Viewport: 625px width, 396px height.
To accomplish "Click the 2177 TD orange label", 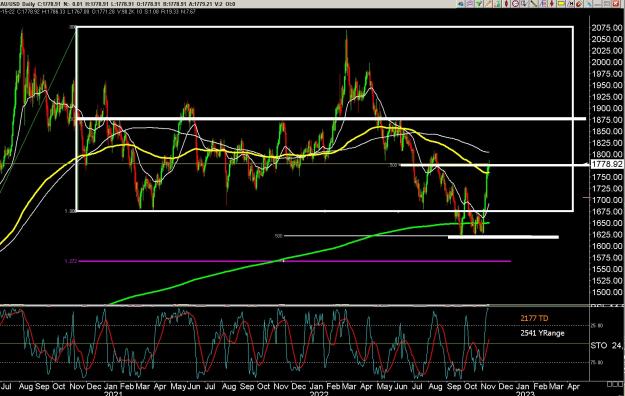I will (534, 318).
